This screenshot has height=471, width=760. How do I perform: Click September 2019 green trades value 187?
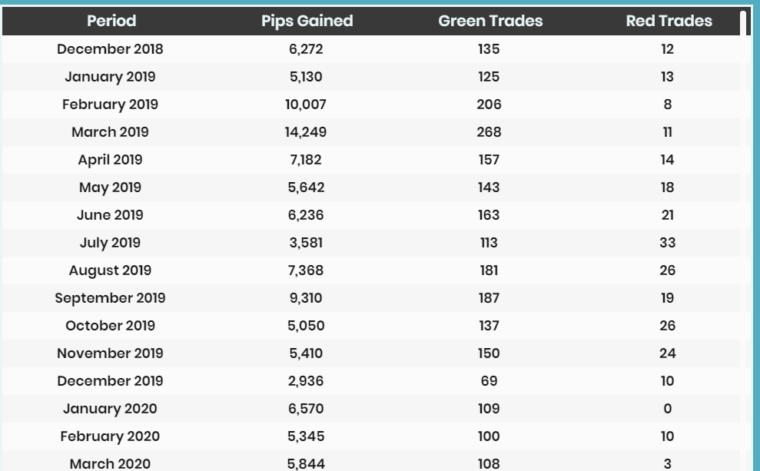pyautogui.click(x=489, y=298)
